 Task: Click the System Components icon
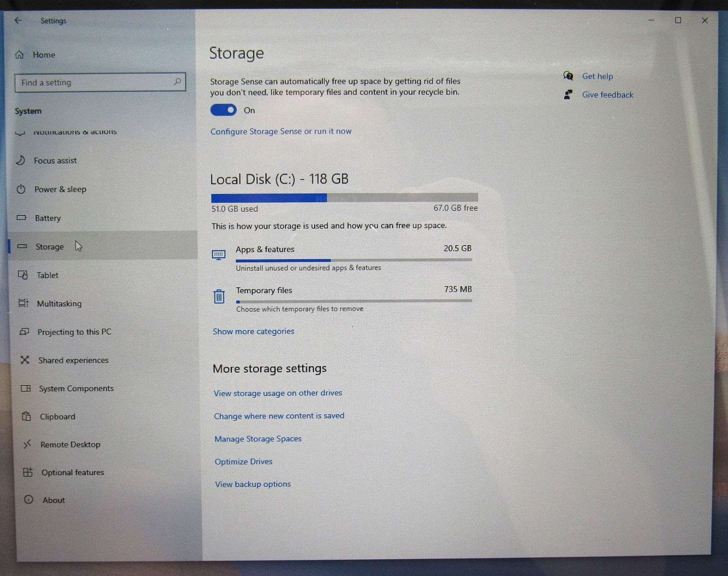click(26, 388)
